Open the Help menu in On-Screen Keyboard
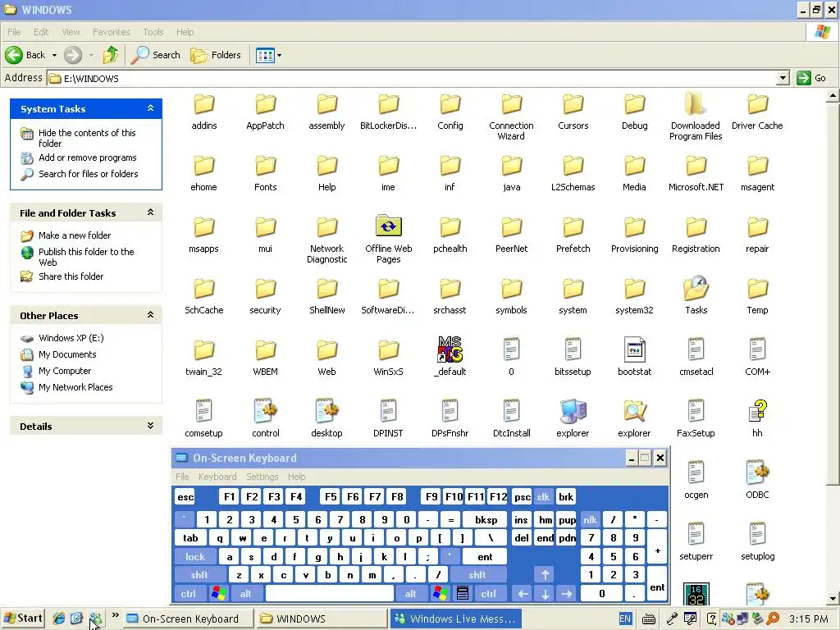Viewport: 840px width, 630px height. [296, 477]
